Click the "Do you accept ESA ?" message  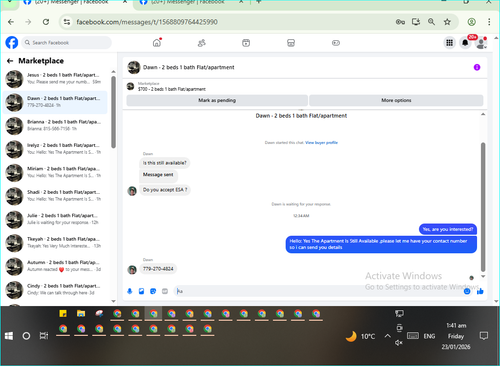165,190
